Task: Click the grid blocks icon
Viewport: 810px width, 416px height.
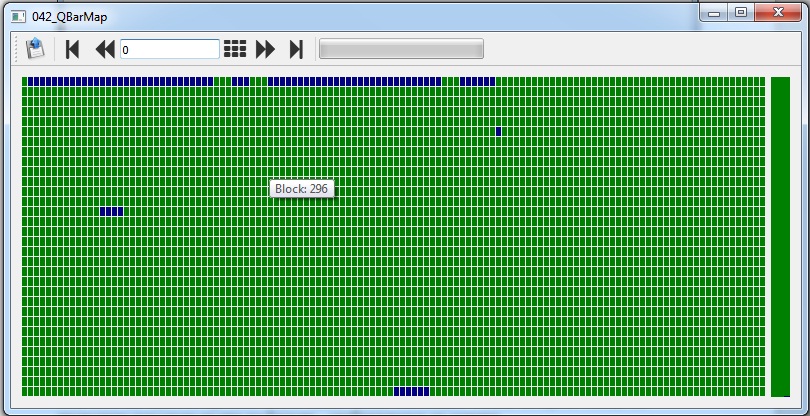Action: 235,49
